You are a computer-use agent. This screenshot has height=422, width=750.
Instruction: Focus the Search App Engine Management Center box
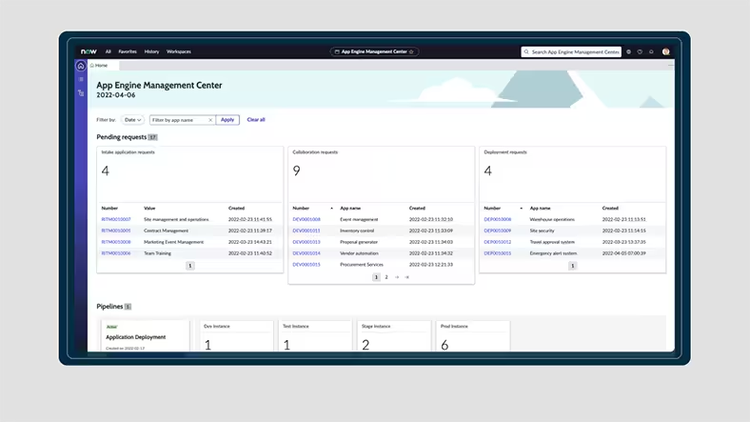[x=571, y=52]
